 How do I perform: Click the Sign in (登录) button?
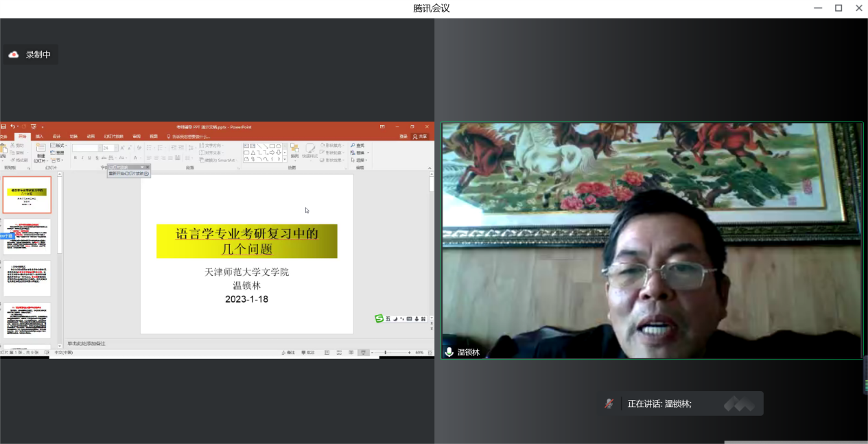tap(403, 137)
